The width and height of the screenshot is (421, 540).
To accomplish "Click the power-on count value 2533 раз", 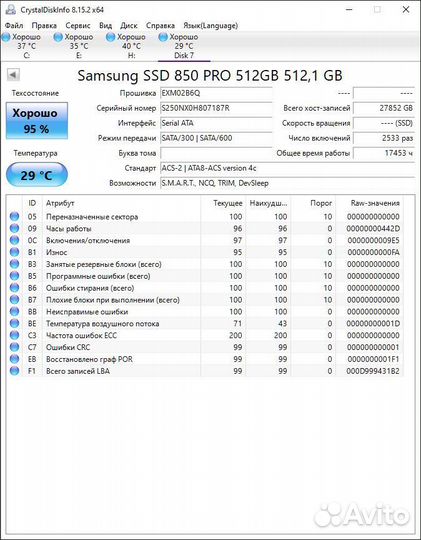I will 384,138.
